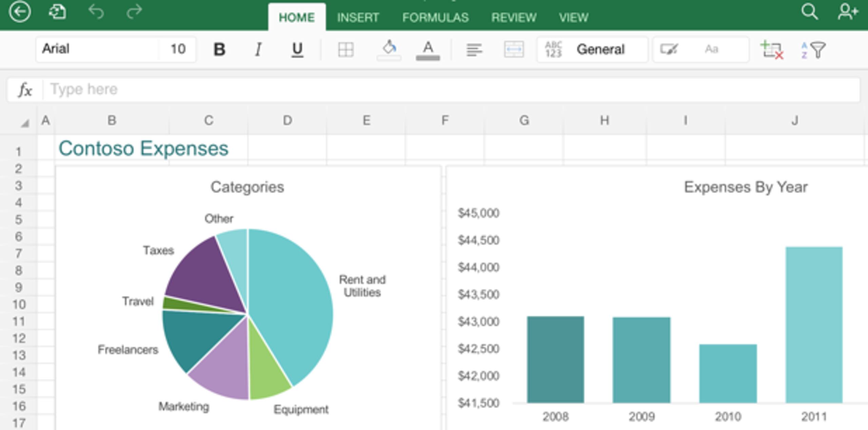Click the formula bar Type here field
This screenshot has width=868, height=430.
tap(451, 90)
